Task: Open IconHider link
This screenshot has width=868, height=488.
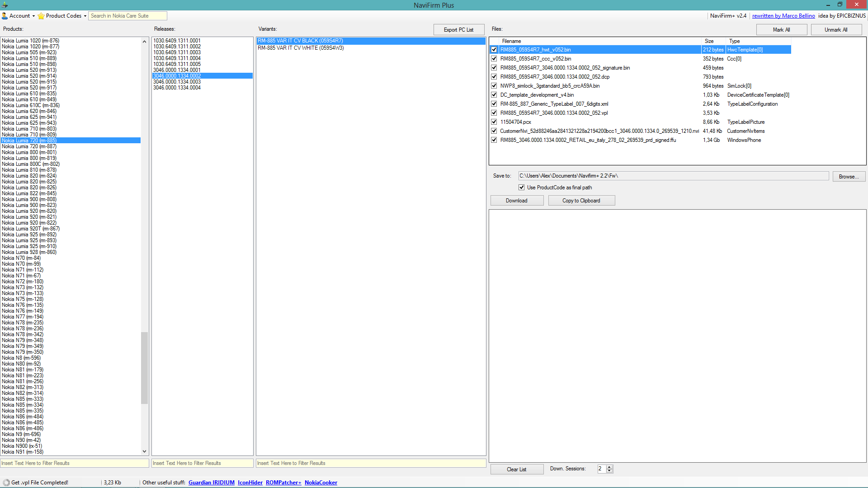Action: tap(250, 483)
